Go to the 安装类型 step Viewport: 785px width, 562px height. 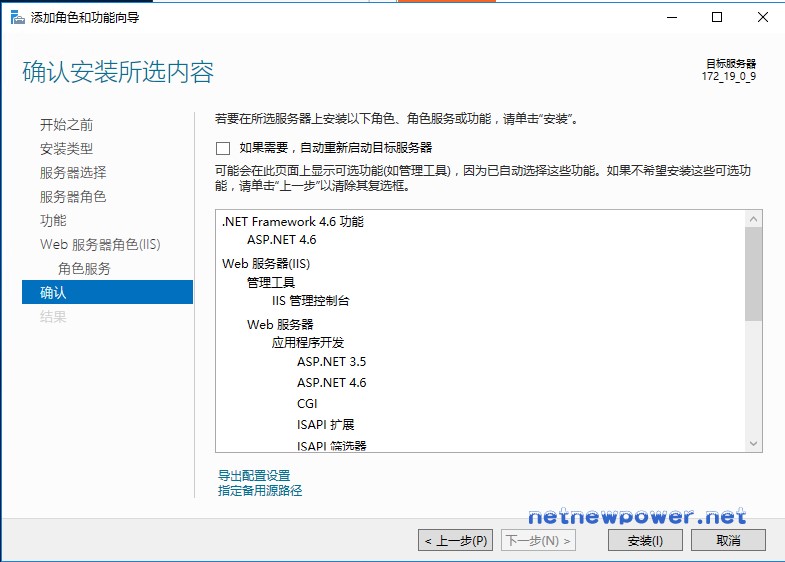coord(66,149)
